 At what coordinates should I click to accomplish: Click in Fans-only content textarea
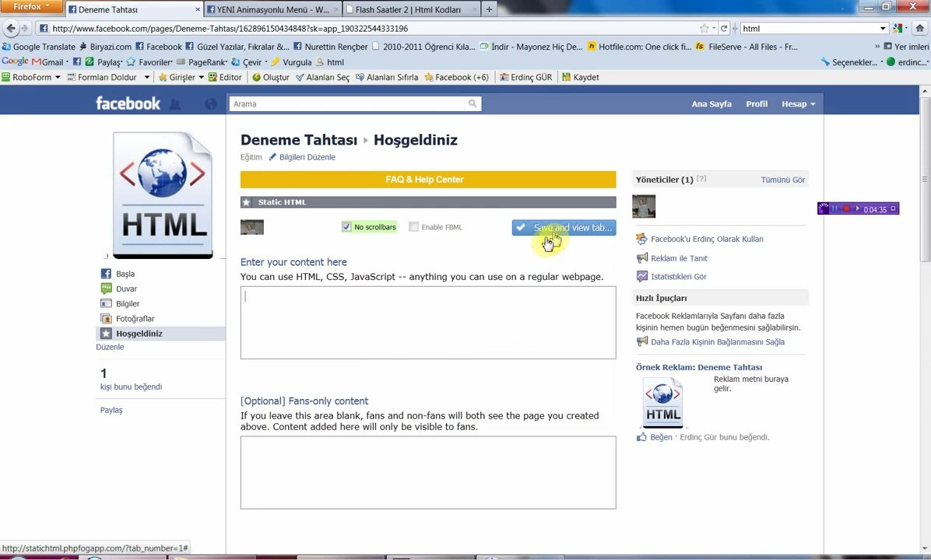tap(428, 472)
